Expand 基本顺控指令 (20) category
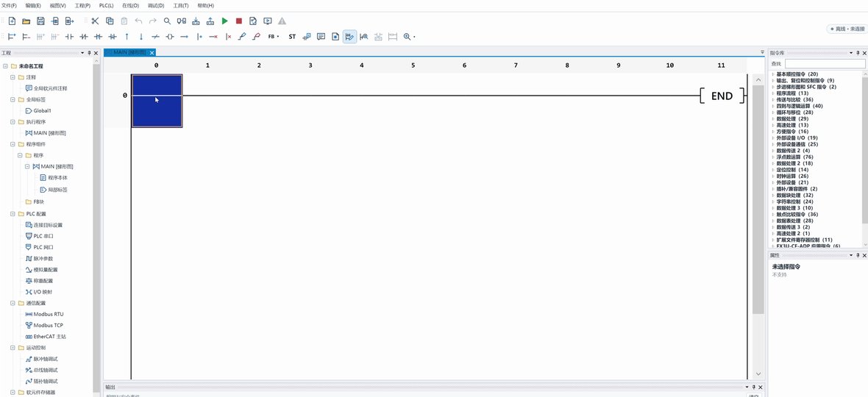 (x=773, y=74)
